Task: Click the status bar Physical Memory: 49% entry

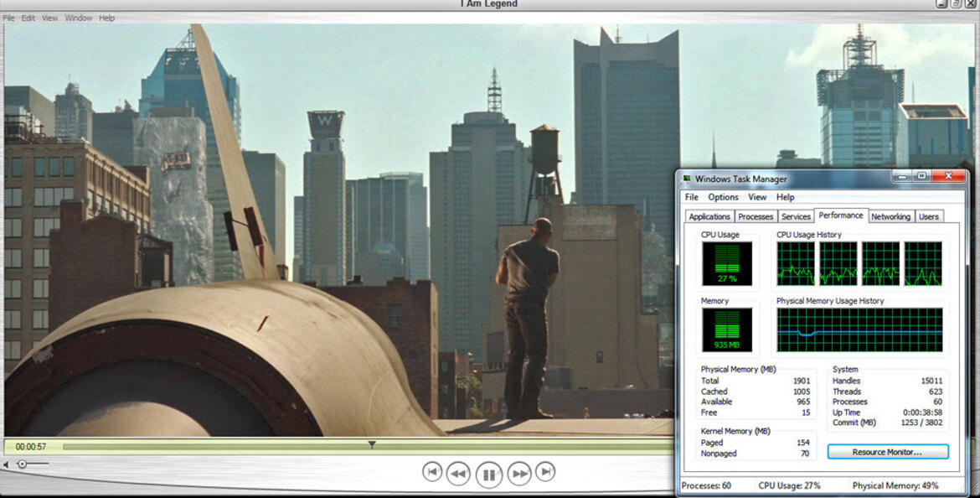Action: (x=895, y=485)
